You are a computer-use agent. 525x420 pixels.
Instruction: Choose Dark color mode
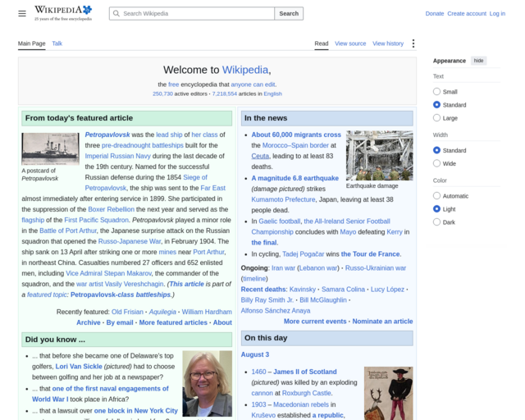pos(436,221)
